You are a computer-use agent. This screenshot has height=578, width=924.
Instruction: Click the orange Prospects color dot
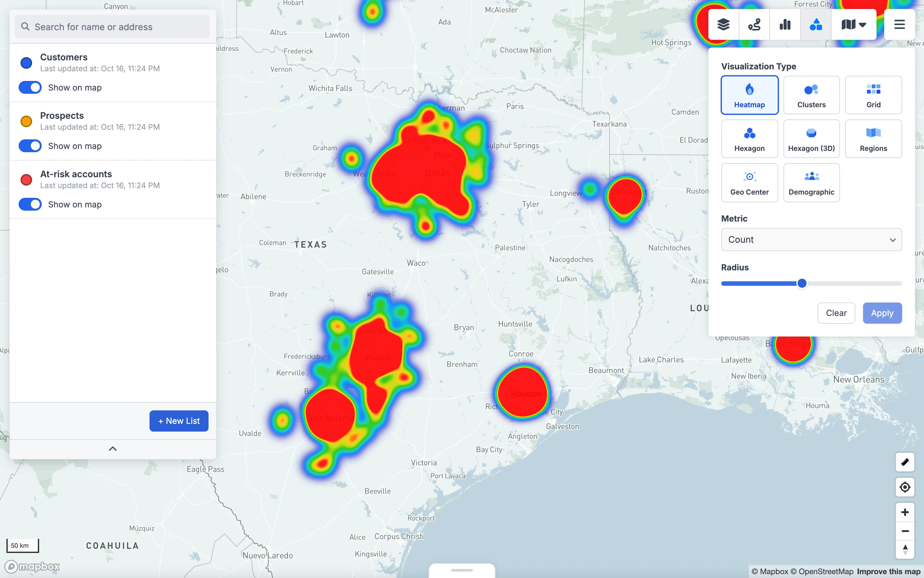pyautogui.click(x=26, y=121)
